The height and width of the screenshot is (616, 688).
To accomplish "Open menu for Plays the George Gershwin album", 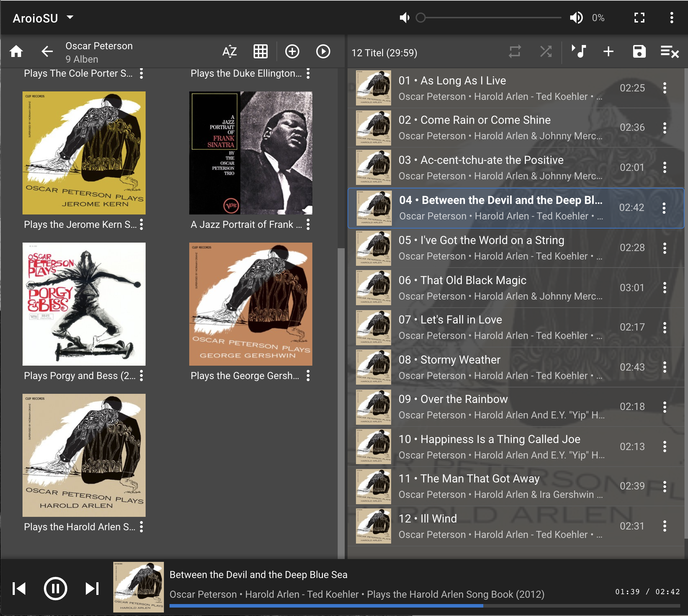I will point(308,376).
